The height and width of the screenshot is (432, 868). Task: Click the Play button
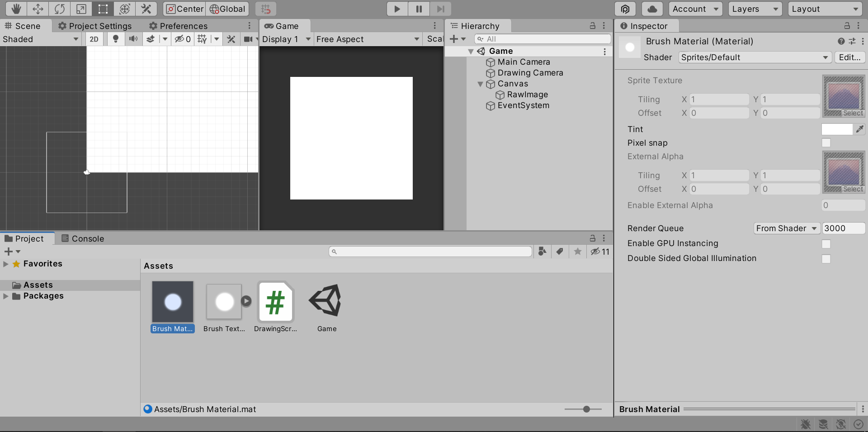pyautogui.click(x=397, y=9)
